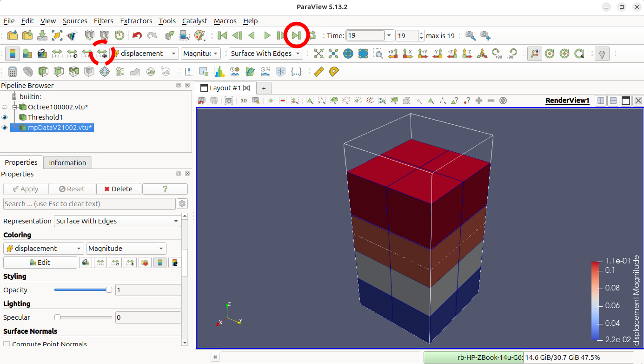Toggle animation loop button
Screen dimensions: 644x364
(x=312, y=35)
